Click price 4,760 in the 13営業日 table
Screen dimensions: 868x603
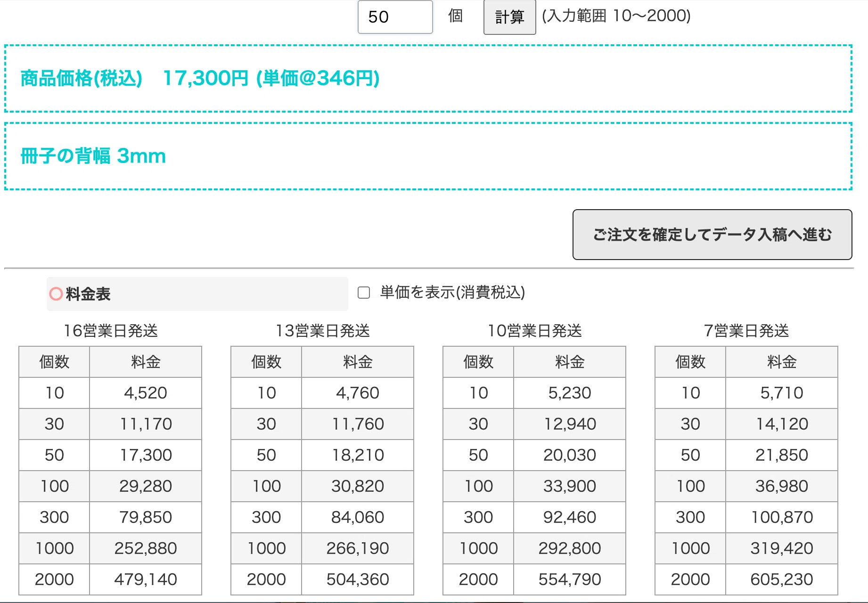(358, 393)
